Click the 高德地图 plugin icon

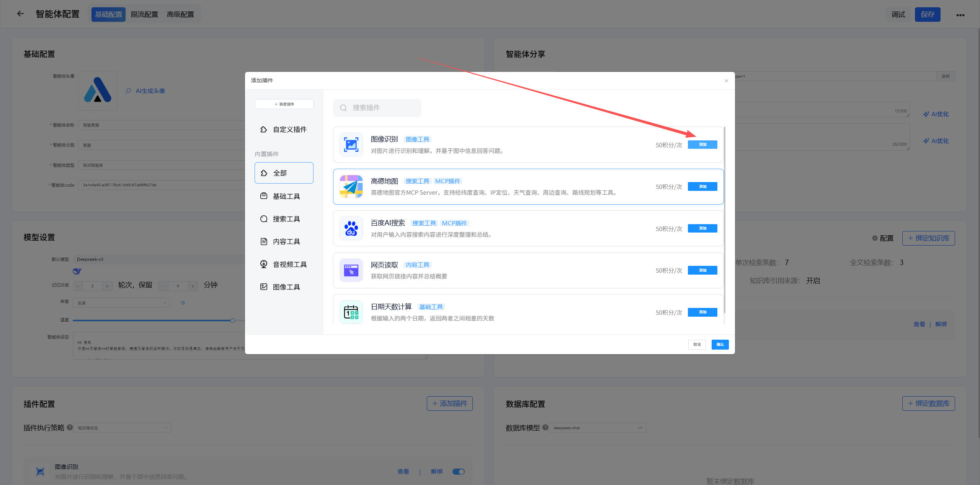(351, 187)
